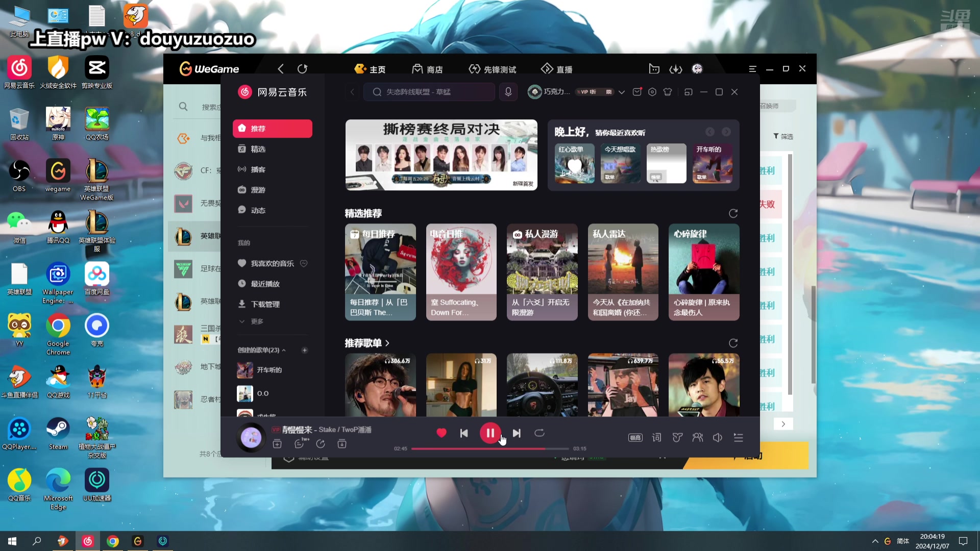
Task: Open WeGame 商店 tab
Action: 428,69
